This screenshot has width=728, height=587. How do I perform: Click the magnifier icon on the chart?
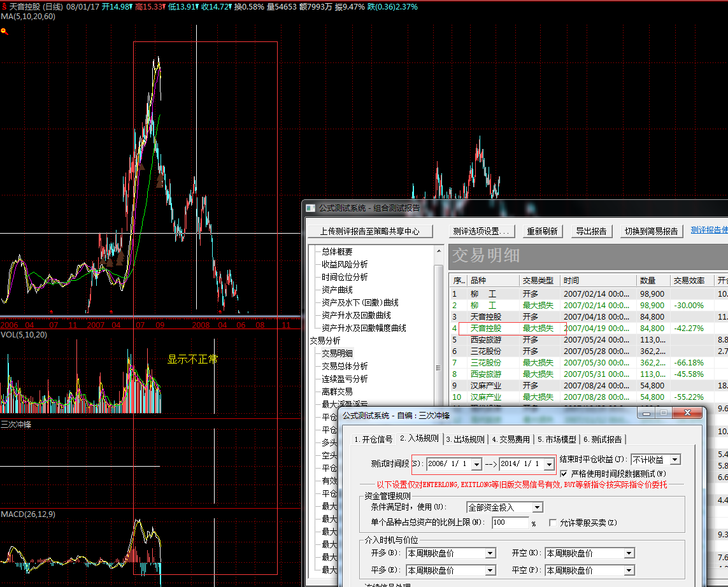tap(4, 31)
